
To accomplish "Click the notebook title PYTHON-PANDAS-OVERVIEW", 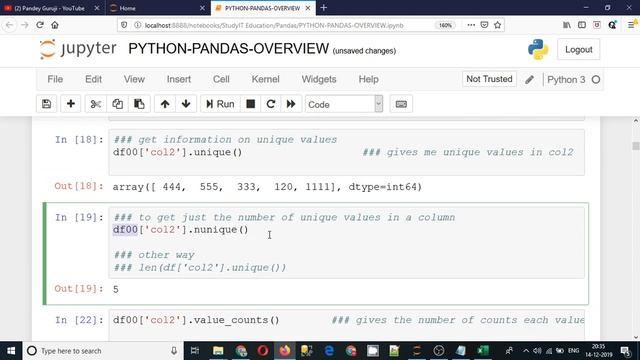I will 229,49.
